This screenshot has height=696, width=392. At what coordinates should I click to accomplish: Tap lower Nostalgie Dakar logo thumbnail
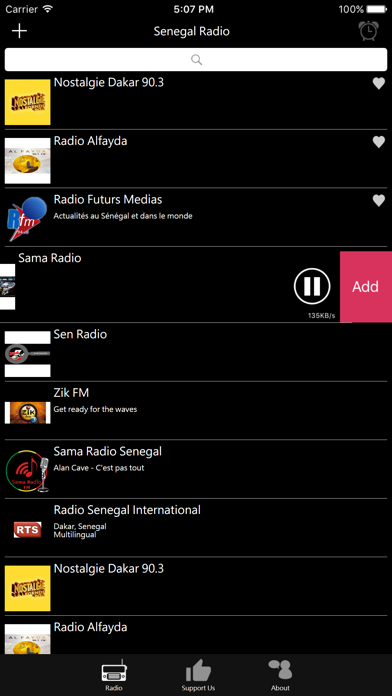[x=28, y=588]
